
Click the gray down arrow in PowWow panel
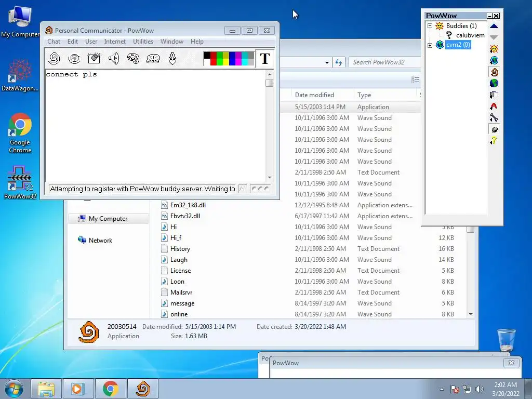coord(494,37)
